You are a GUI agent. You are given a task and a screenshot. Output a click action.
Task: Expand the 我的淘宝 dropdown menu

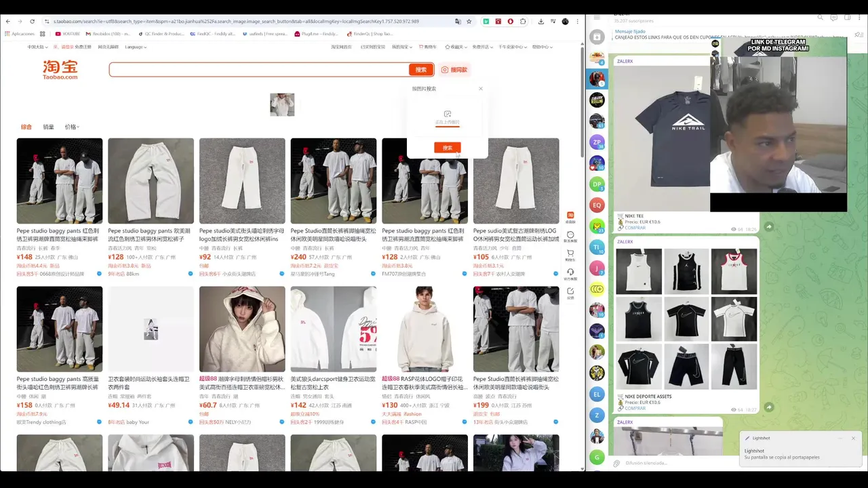(402, 47)
